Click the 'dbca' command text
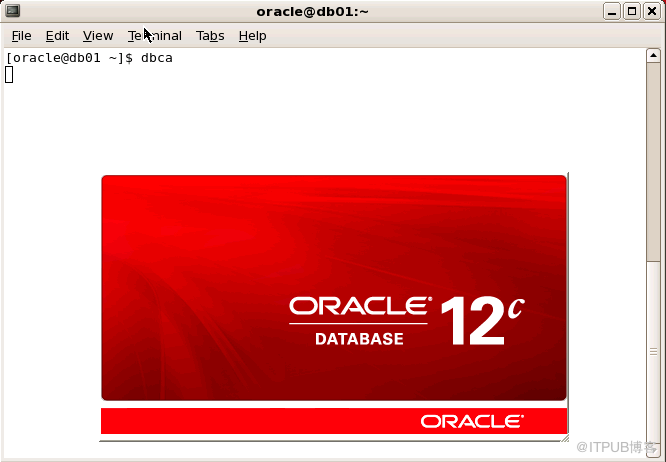 click(157, 58)
